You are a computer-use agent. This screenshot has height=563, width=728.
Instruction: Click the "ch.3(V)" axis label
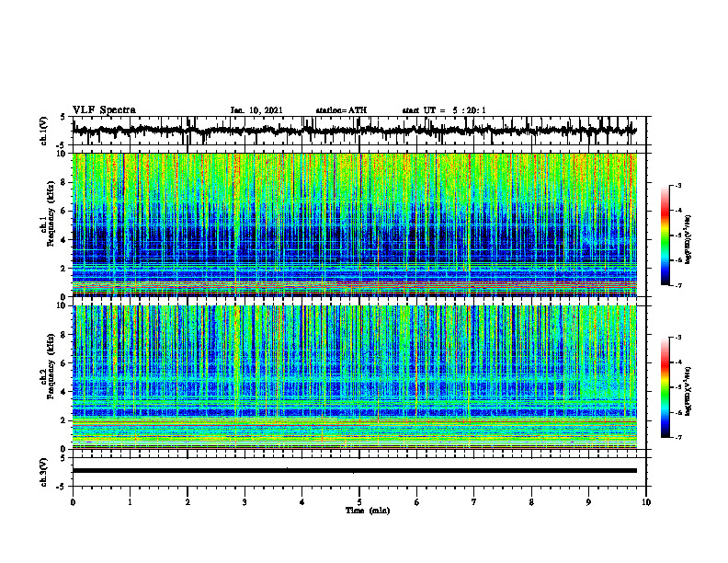(x=44, y=472)
